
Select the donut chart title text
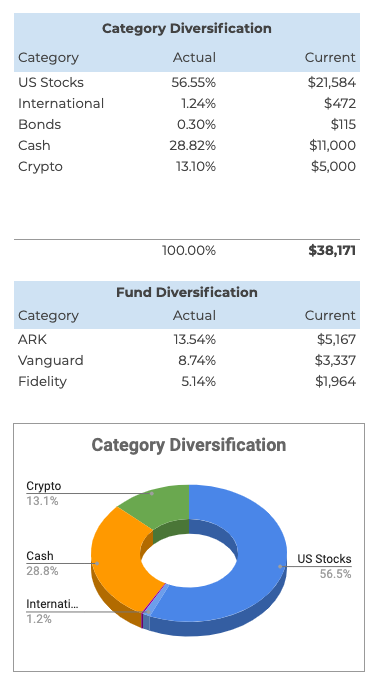pyautogui.click(x=189, y=445)
